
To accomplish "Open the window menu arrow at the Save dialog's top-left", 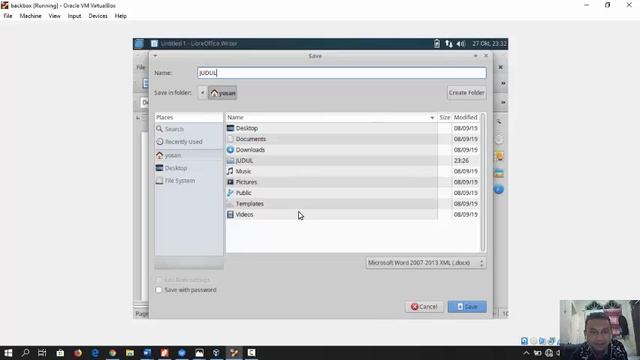I will 155,56.
